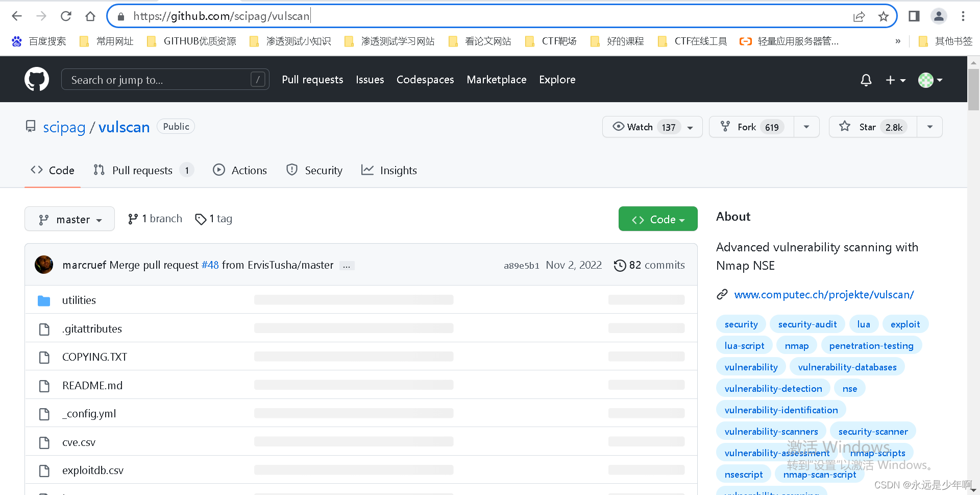The width and height of the screenshot is (980, 495).
Task: Open Chrome three-dot menu
Action: point(963,16)
